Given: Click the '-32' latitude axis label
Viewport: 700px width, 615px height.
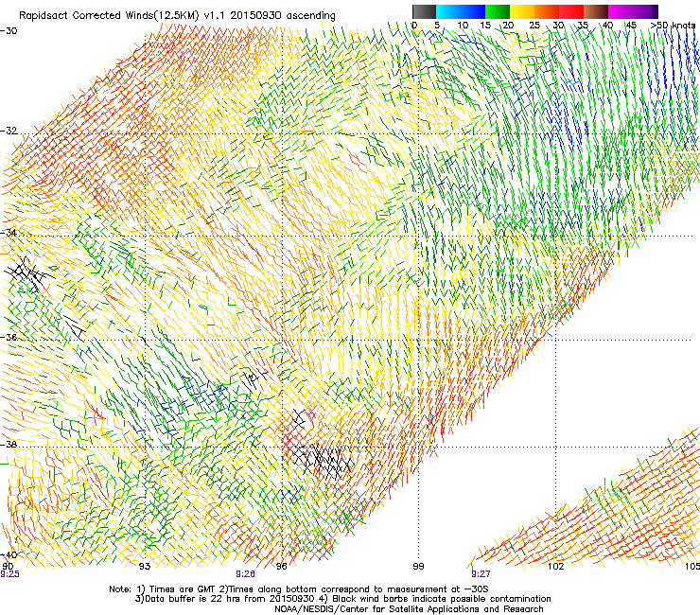Looking at the screenshot, I should (x=9, y=131).
